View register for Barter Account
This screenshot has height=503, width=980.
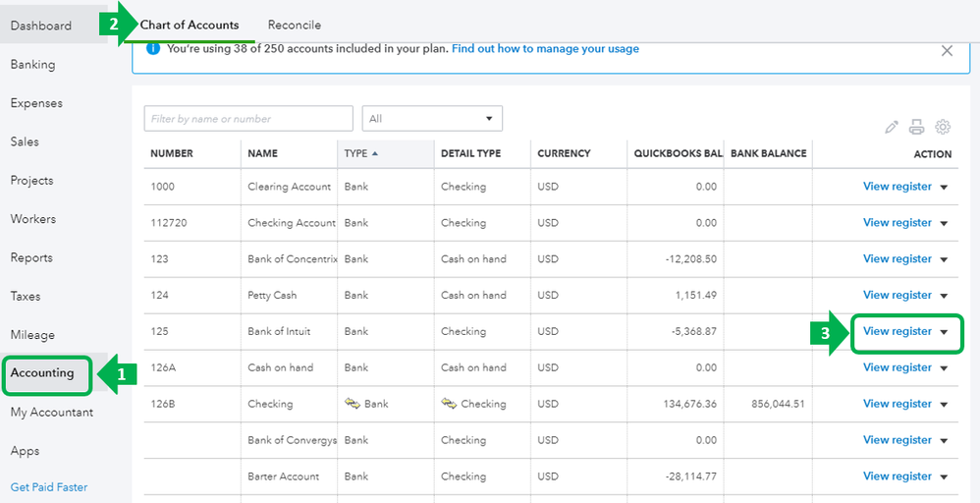pyautogui.click(x=897, y=476)
